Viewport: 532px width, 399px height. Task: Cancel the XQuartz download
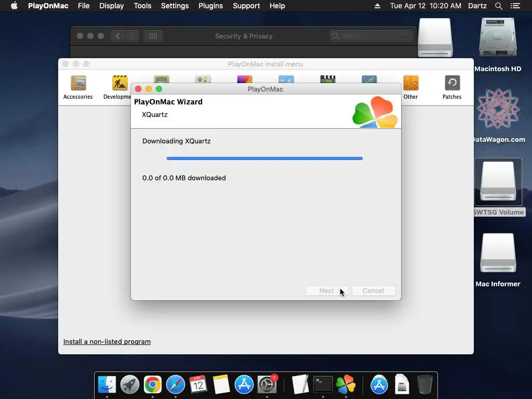[x=374, y=291]
